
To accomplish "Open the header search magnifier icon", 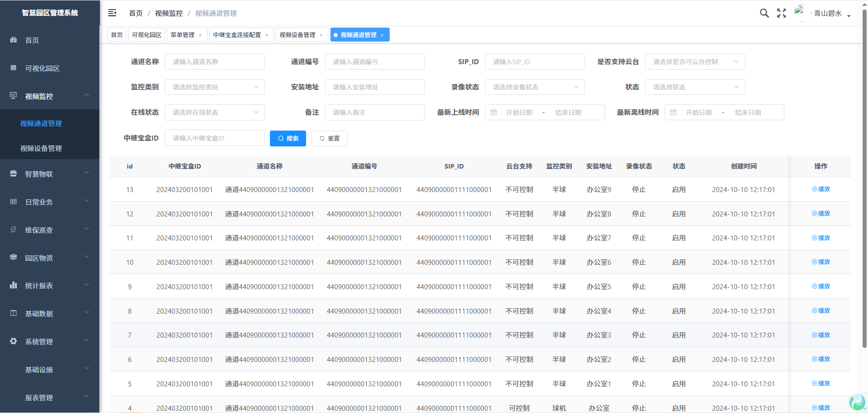I will coord(764,13).
